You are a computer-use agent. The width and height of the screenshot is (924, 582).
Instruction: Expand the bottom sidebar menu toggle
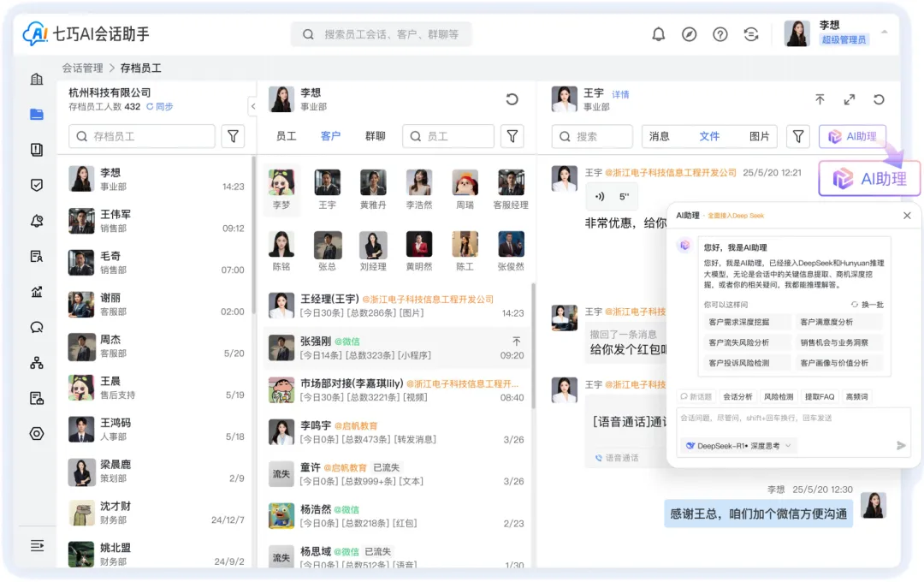[37, 545]
